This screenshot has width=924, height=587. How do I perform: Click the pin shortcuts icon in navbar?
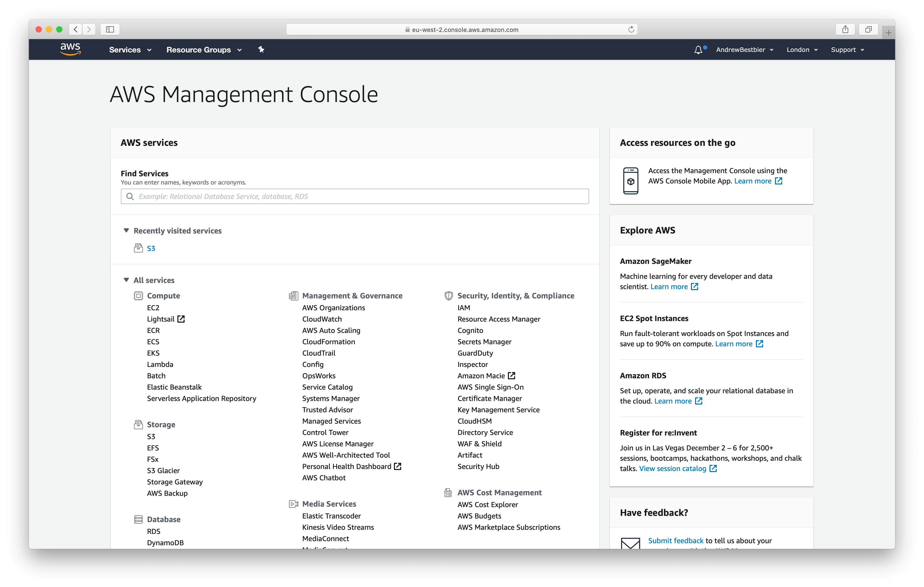click(261, 49)
